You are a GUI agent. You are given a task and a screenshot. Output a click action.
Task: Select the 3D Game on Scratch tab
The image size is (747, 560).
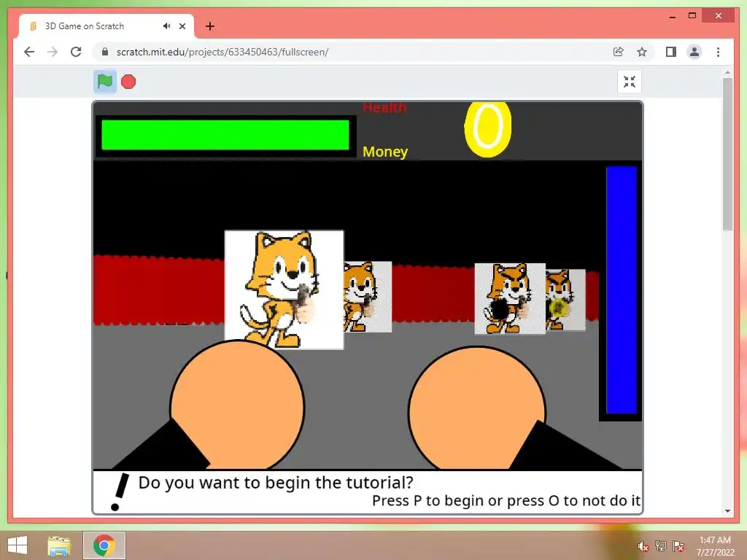tap(107, 26)
